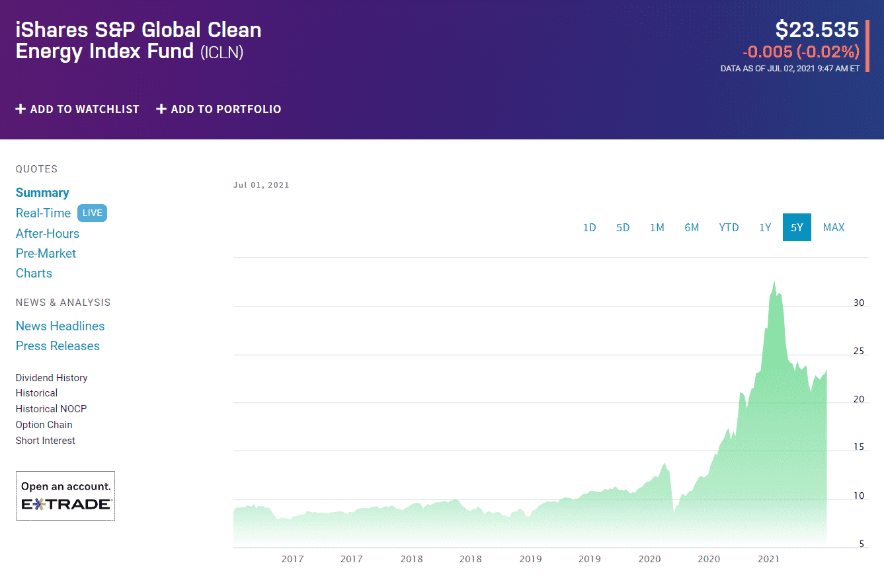Open the Summary quotes page
Screen dimensions: 884x588
42,193
